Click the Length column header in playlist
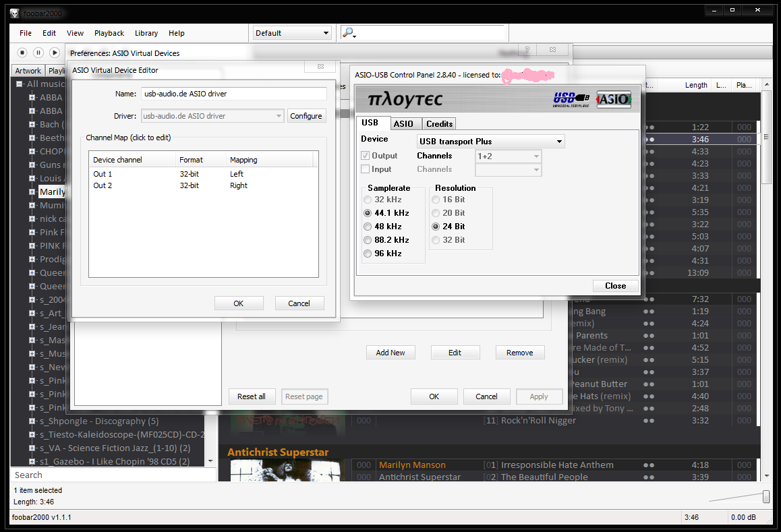Screen dimensions: 781x532 pyautogui.click(x=696, y=85)
